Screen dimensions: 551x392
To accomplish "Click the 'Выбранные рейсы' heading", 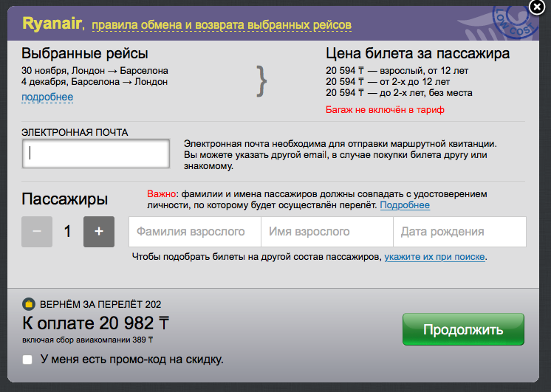I will (x=85, y=53).
